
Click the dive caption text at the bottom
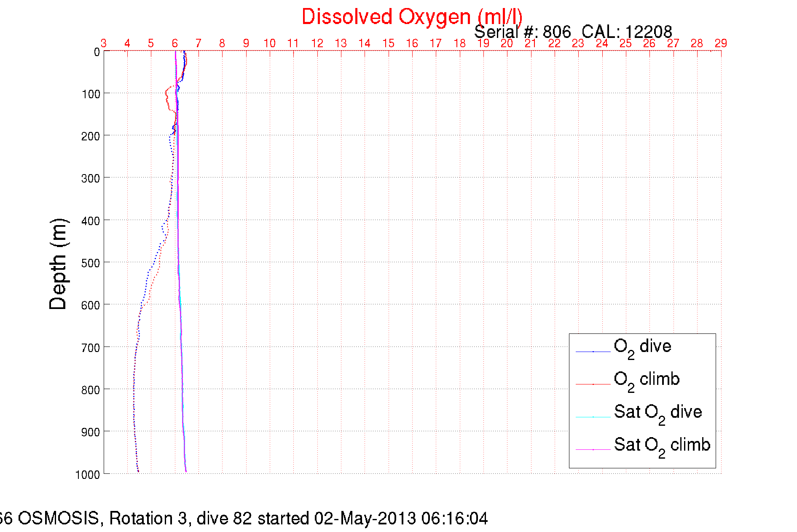coord(243,518)
